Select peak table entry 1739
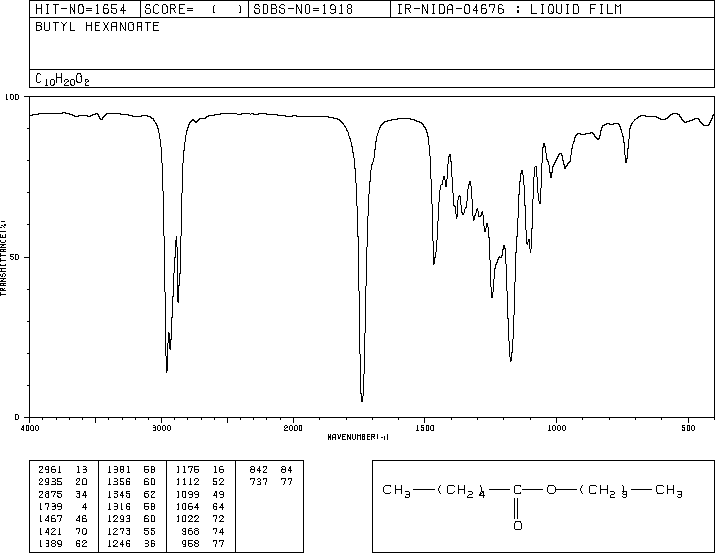Screen dimensions: 715x553 (50, 506)
